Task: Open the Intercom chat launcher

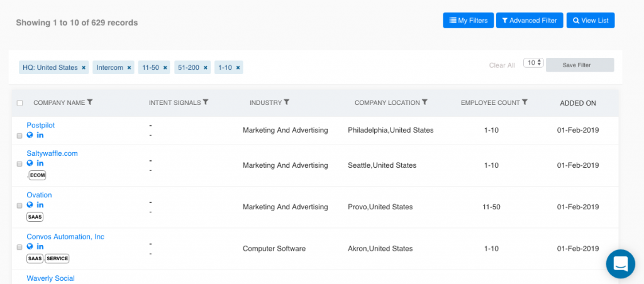Action: (x=620, y=264)
